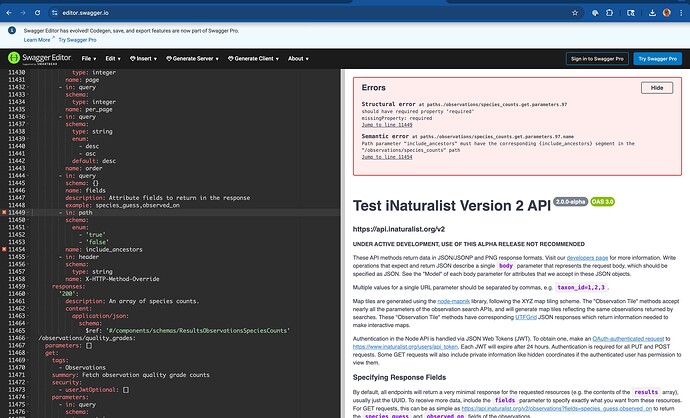Go forward with the browser forward arrow
Image resolution: width=690 pixels, height=418 pixels.
coord(23,13)
